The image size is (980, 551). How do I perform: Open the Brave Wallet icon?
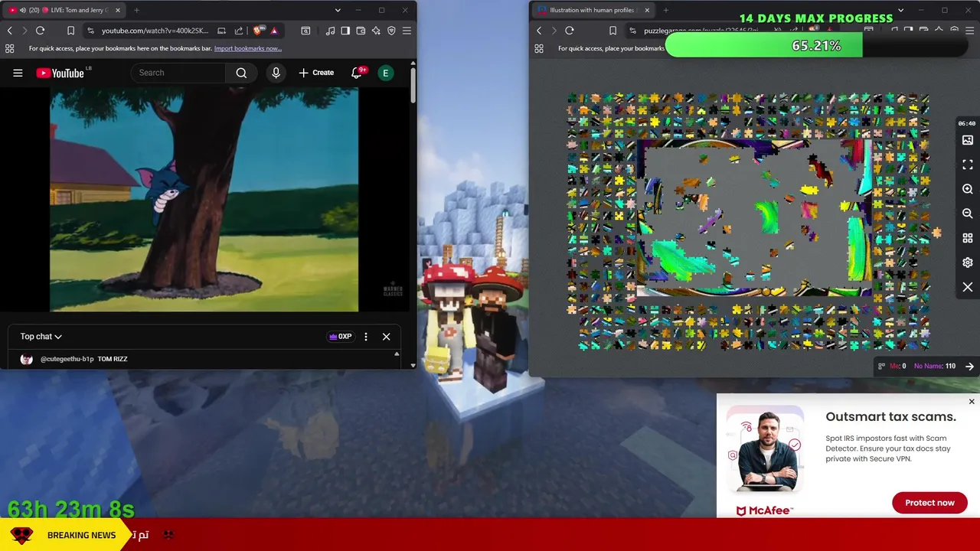pos(361,31)
